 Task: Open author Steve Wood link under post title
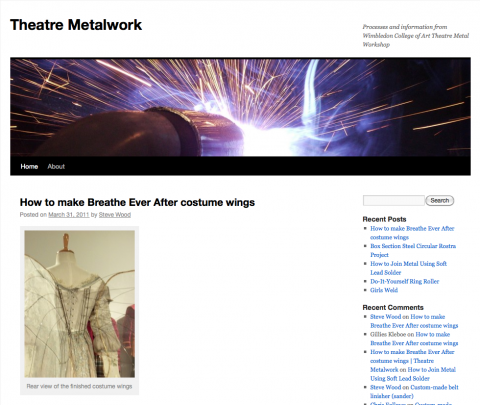(115, 215)
